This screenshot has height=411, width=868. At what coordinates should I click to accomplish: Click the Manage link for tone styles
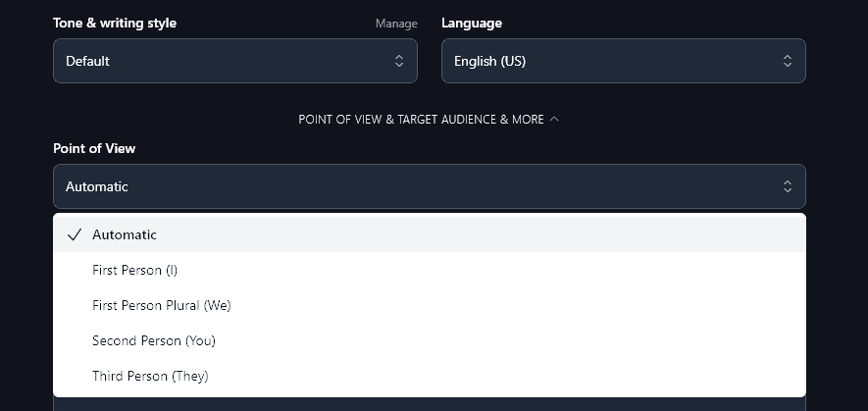395,24
